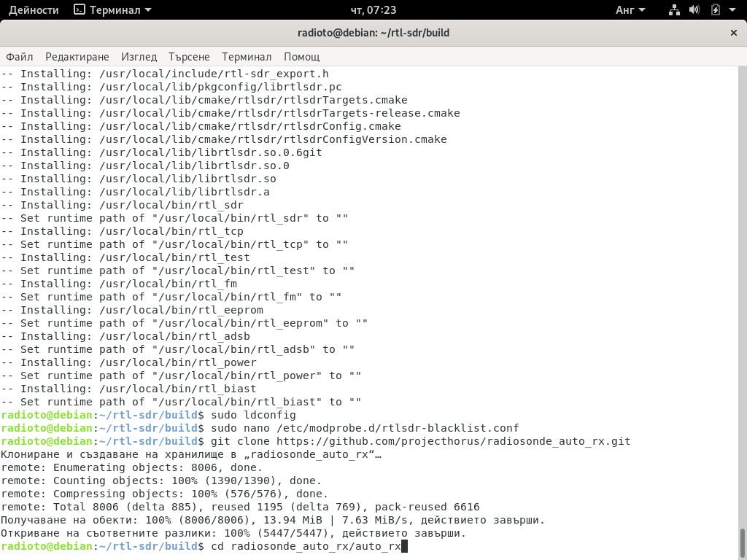747x560 pixels.
Task: Click the rtlsdrConfig.cmake install line
Action: pyautogui.click(x=201, y=126)
